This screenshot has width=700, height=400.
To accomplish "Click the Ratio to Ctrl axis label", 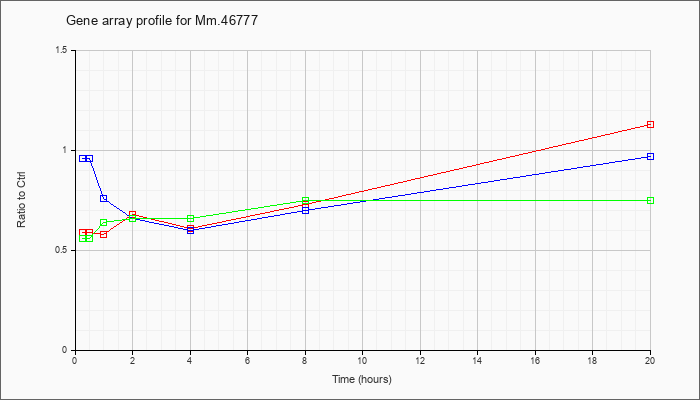I will click(x=21, y=199).
